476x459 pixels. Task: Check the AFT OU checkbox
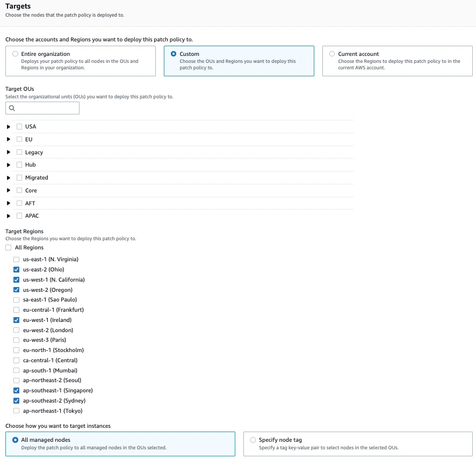click(19, 203)
